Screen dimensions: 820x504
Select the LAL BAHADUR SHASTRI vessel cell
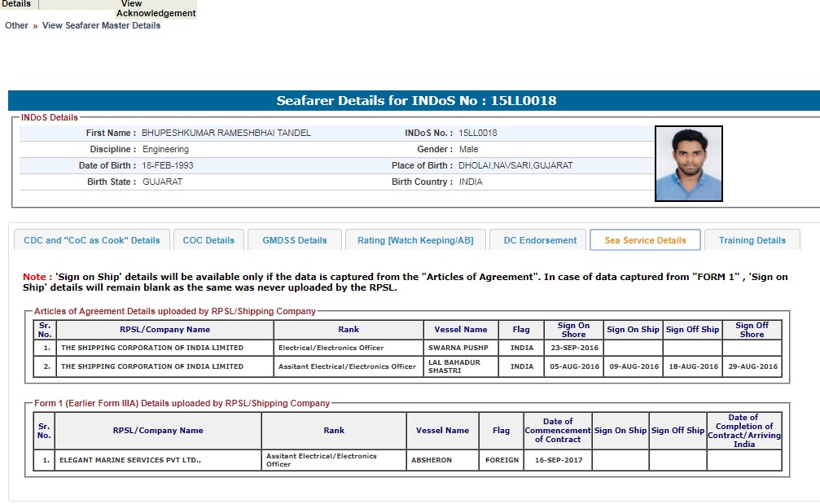tap(460, 366)
